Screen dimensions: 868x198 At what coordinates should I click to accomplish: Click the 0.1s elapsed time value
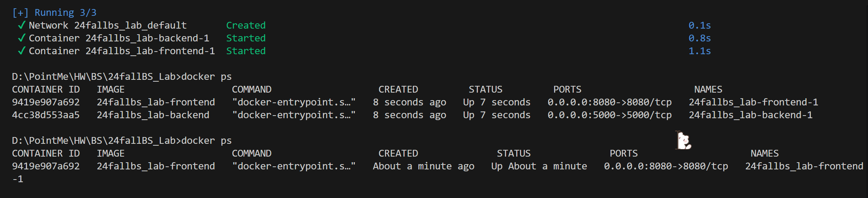pyautogui.click(x=699, y=25)
